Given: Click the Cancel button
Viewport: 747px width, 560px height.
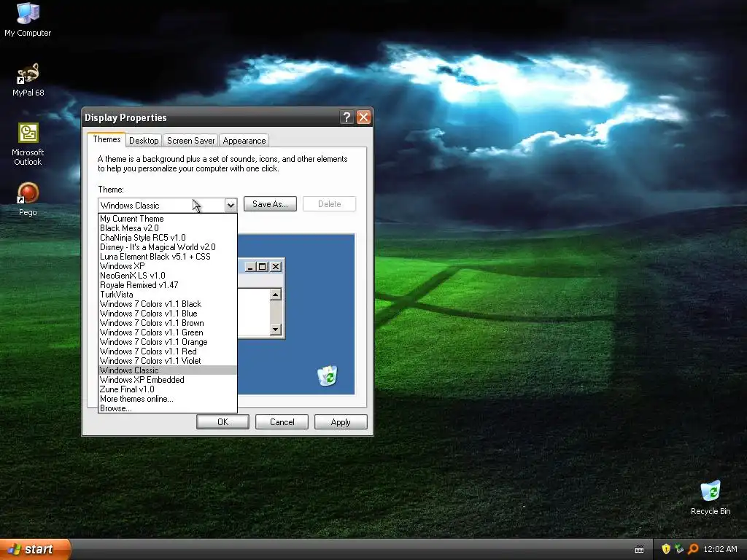Looking at the screenshot, I should pyautogui.click(x=282, y=422).
